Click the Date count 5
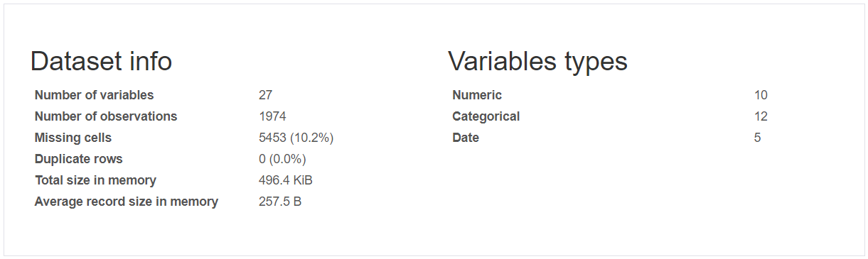 (758, 138)
